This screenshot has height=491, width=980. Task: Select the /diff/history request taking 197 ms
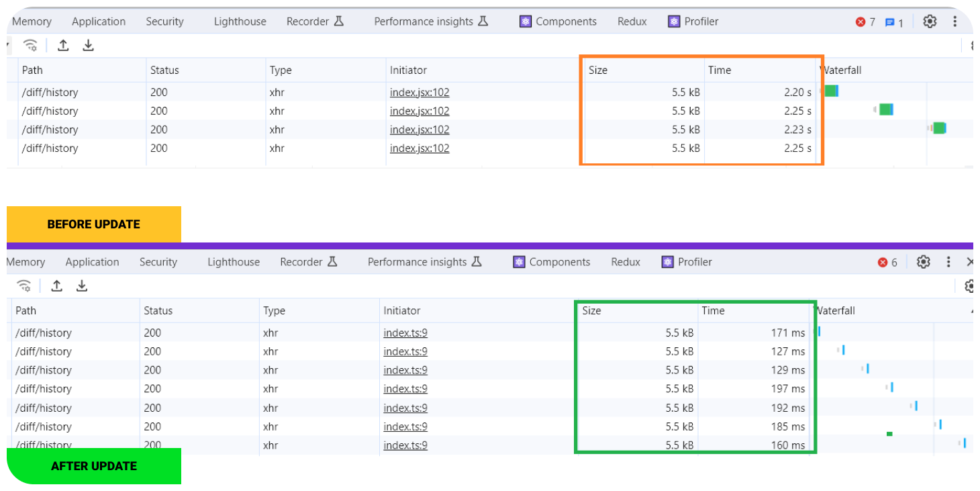tap(44, 389)
